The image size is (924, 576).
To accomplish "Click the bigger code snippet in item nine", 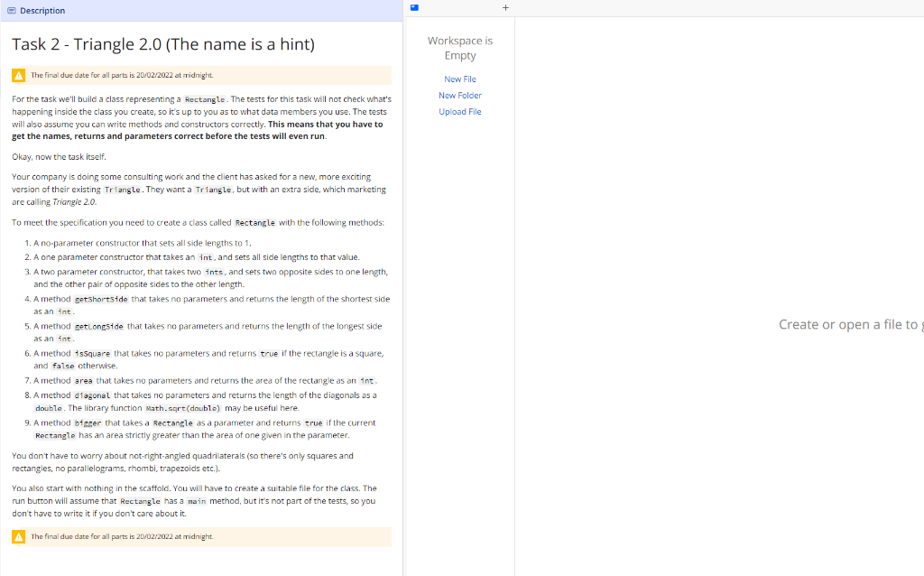I will point(88,422).
